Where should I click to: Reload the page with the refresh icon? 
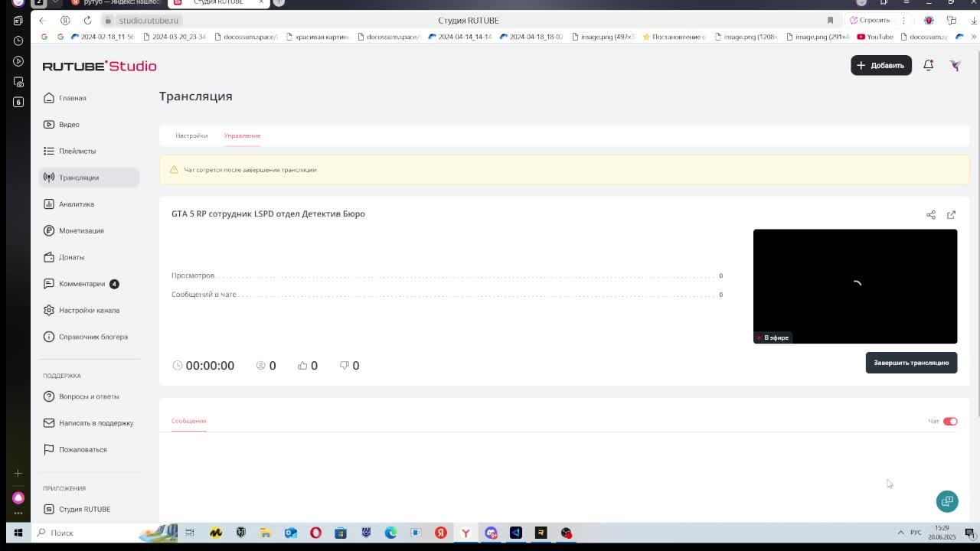click(x=87, y=21)
